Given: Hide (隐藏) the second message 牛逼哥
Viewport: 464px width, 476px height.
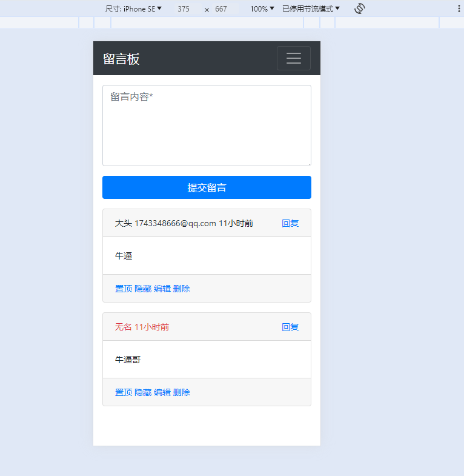Looking at the screenshot, I should 143,392.
